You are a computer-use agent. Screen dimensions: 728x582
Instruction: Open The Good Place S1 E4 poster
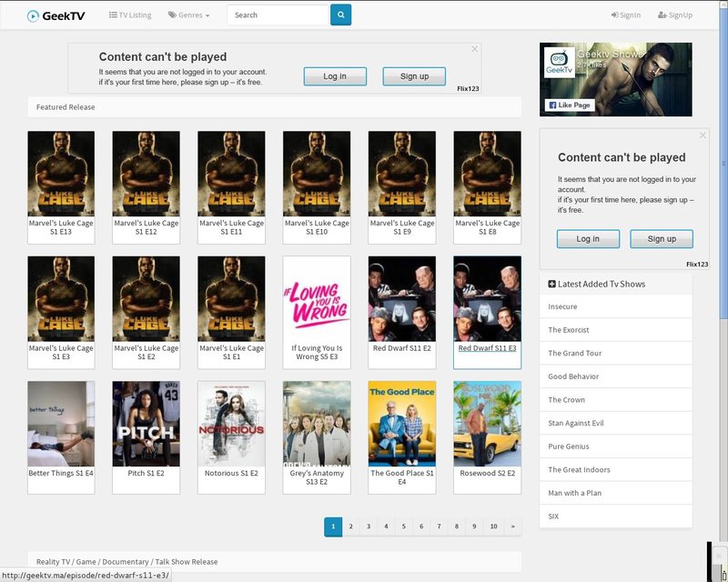click(402, 424)
